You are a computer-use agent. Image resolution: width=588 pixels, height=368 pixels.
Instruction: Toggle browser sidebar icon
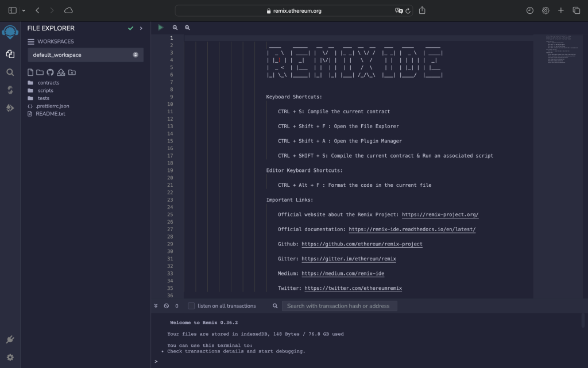click(13, 10)
